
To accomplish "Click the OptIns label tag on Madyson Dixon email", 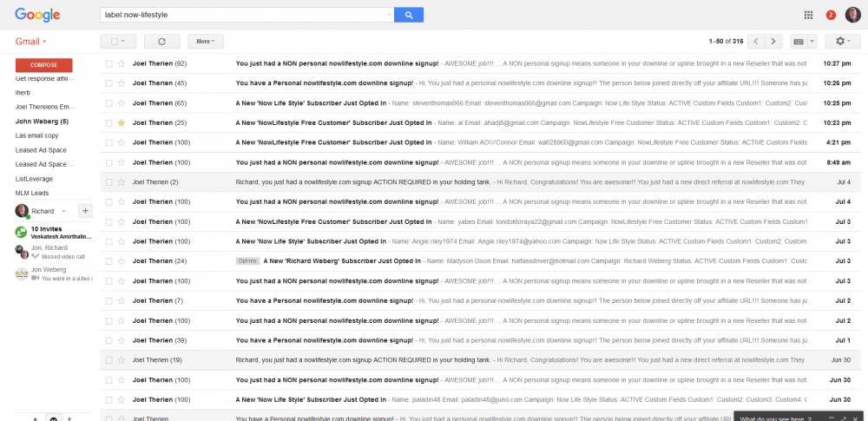I will (x=247, y=261).
